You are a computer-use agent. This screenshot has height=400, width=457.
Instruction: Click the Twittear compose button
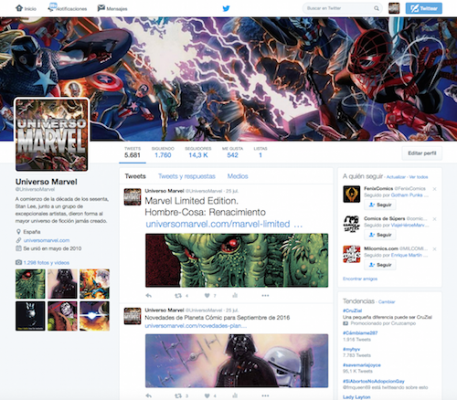point(424,8)
